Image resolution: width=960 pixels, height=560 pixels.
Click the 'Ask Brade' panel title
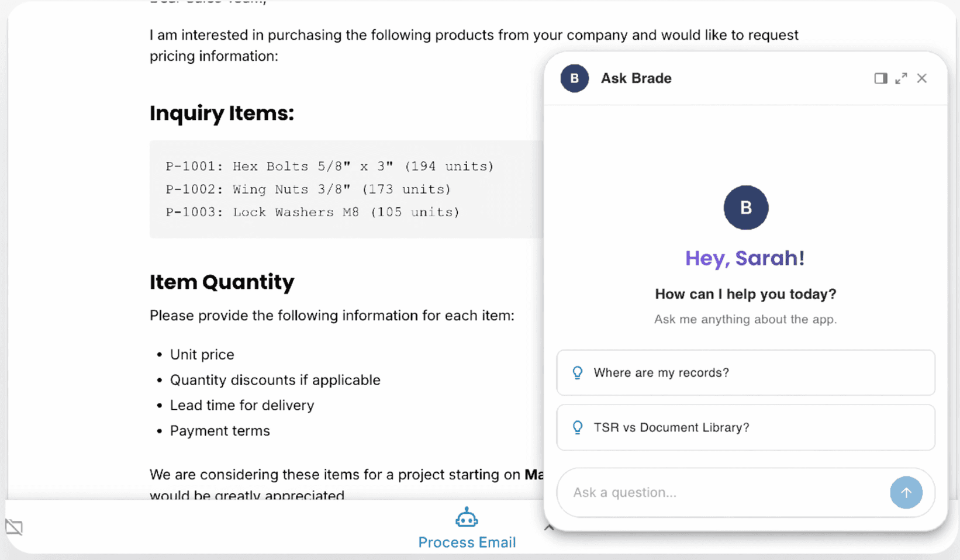(636, 78)
